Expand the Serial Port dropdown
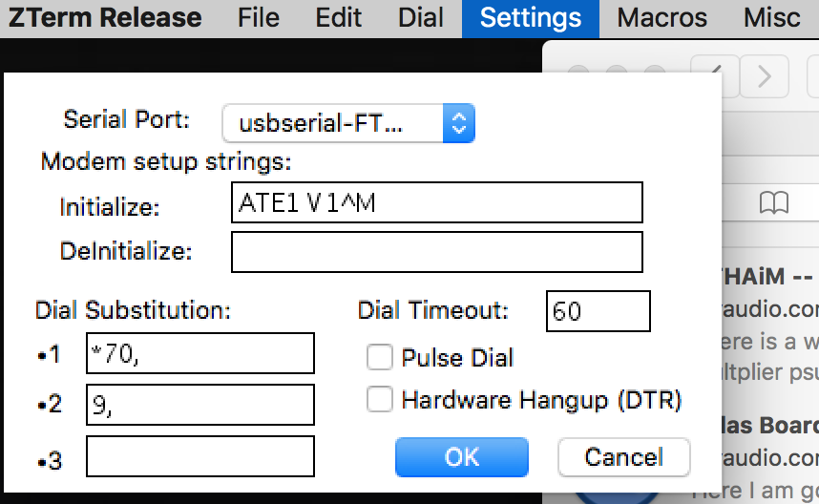Screen dimensions: 819x504 coord(348,123)
